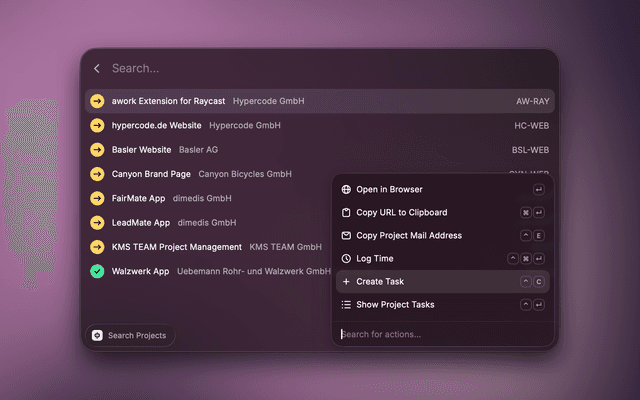The height and width of the screenshot is (400, 640).
Task: Click Hypercode GmbH next to hypercode.de Website
Action: coord(245,125)
